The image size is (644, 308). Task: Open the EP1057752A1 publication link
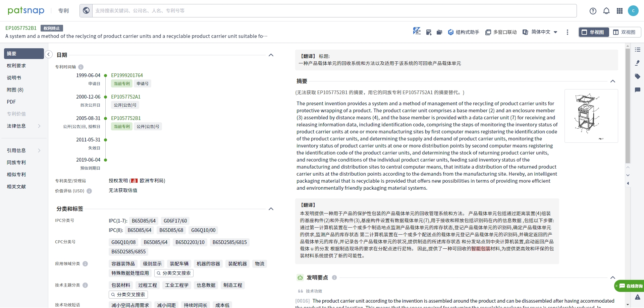(126, 97)
